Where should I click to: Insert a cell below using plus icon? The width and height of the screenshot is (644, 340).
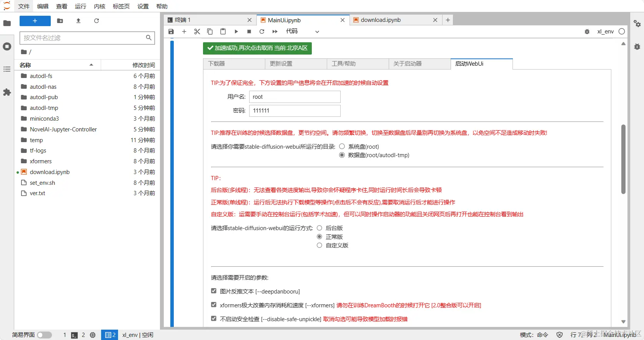pos(184,32)
